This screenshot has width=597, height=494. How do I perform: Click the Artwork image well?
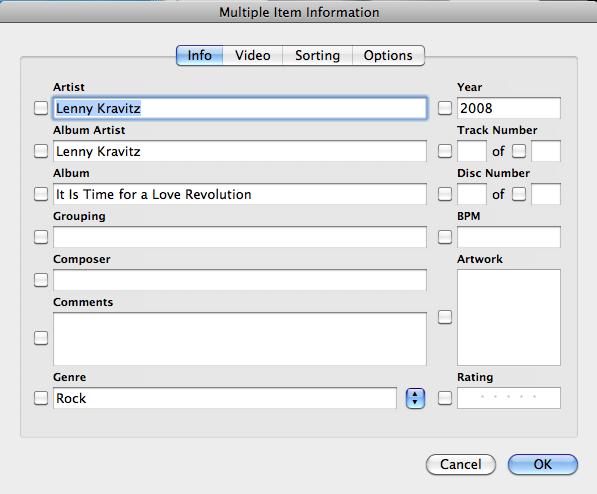tap(509, 318)
